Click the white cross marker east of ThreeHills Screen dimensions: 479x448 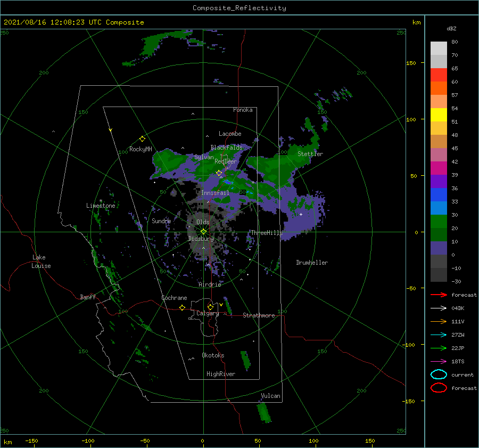tap(301, 214)
